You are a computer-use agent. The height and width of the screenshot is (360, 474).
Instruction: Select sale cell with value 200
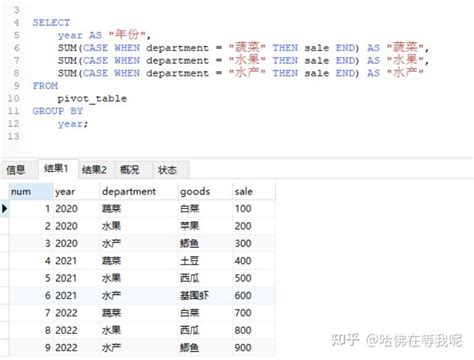point(254,226)
